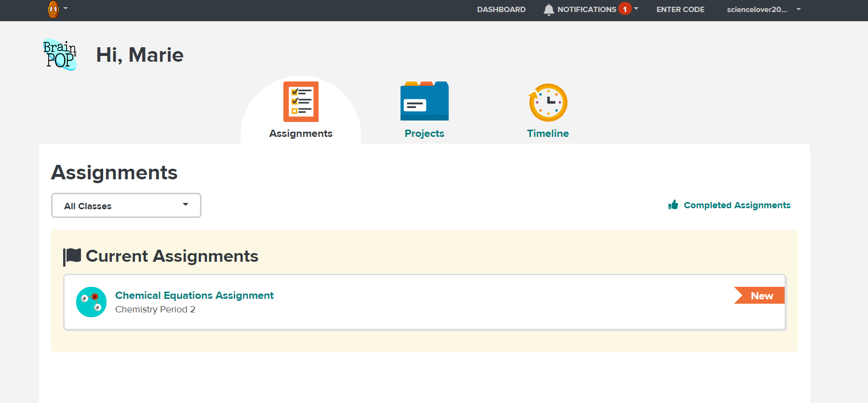Open the Completed Assignments link
868x403 pixels.
(737, 205)
